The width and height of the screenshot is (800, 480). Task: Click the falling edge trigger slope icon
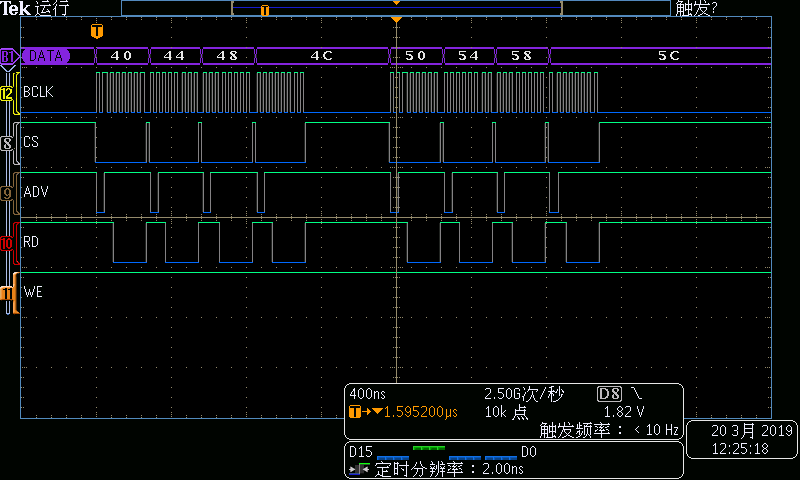coord(636,393)
